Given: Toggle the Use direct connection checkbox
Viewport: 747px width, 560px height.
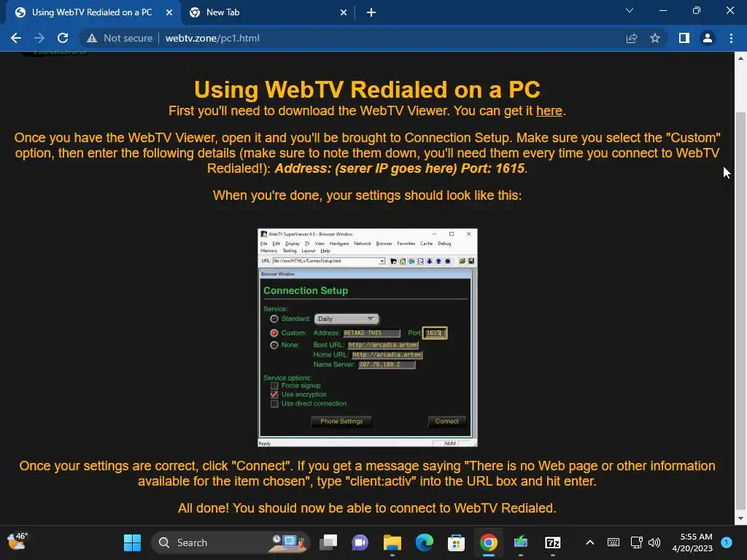Looking at the screenshot, I should 274,404.
